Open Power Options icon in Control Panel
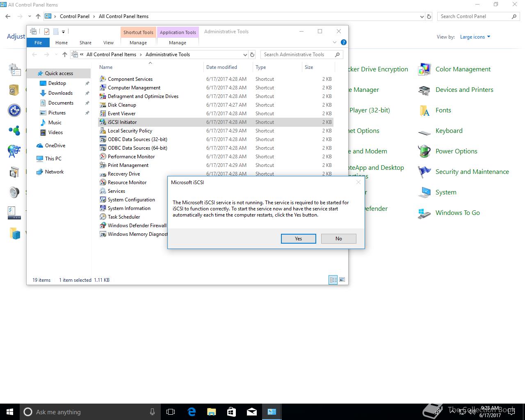 point(424,151)
